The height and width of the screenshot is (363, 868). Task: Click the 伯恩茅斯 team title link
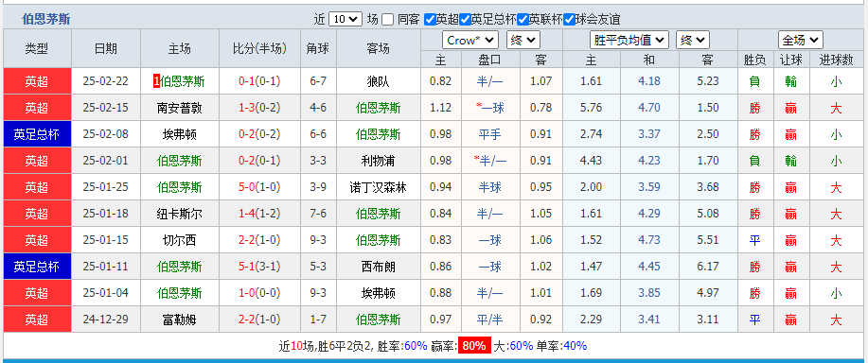46,19
